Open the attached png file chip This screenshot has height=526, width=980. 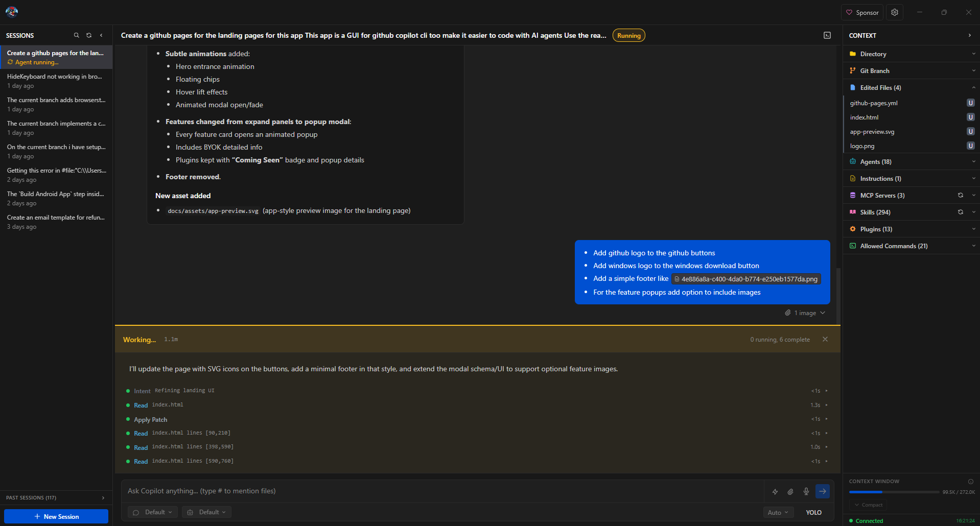746,279
